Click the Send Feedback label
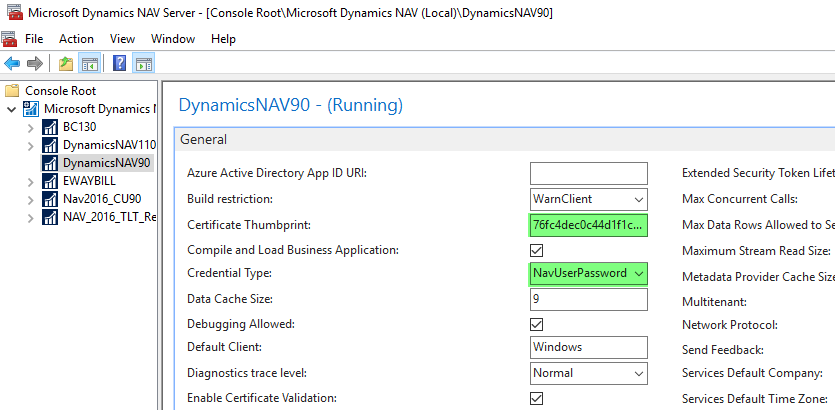835x410 pixels. tap(723, 350)
